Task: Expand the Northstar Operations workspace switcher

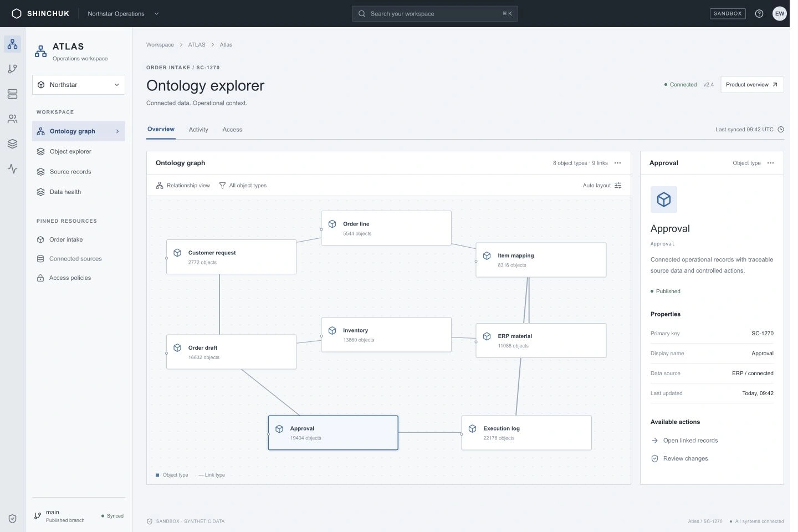Action: click(x=123, y=13)
